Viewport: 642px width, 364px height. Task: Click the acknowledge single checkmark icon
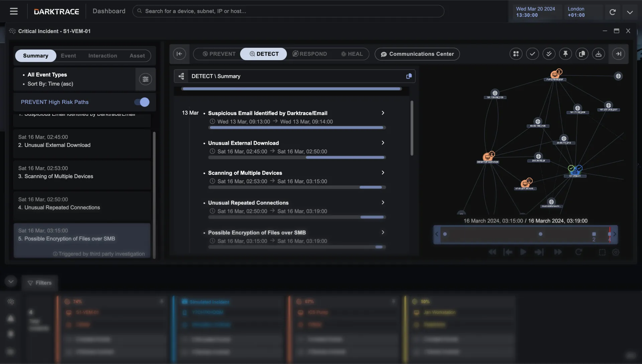(x=532, y=54)
